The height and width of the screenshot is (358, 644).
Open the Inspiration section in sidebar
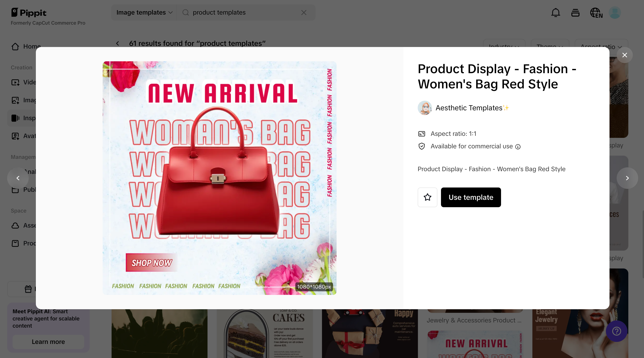(15, 118)
